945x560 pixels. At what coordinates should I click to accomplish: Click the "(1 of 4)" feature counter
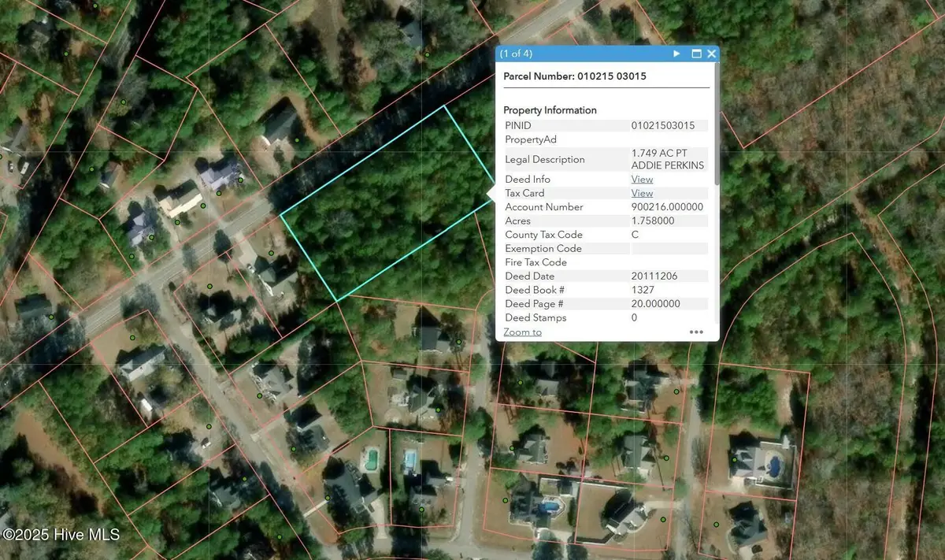(x=516, y=54)
